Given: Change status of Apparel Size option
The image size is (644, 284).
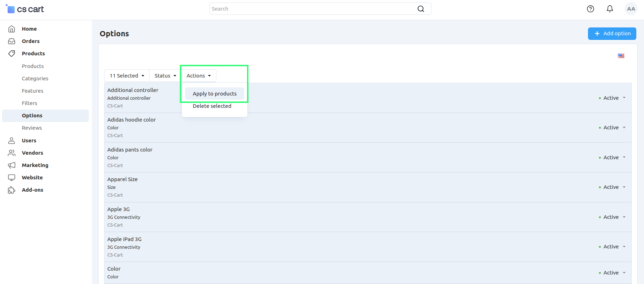Looking at the screenshot, I should click(x=612, y=187).
